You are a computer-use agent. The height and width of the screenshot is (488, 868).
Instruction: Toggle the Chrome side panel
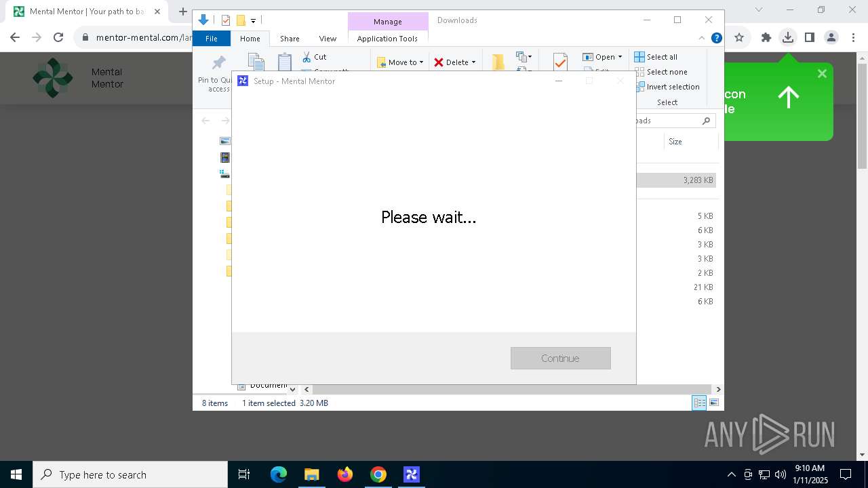click(809, 37)
